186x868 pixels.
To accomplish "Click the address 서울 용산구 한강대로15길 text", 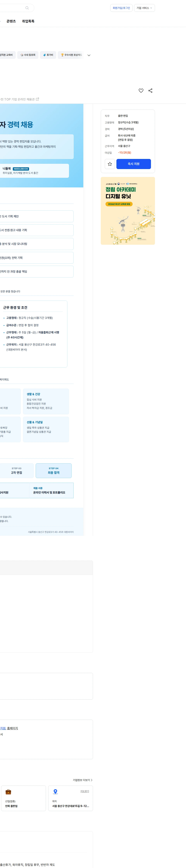I will [70, 806].
